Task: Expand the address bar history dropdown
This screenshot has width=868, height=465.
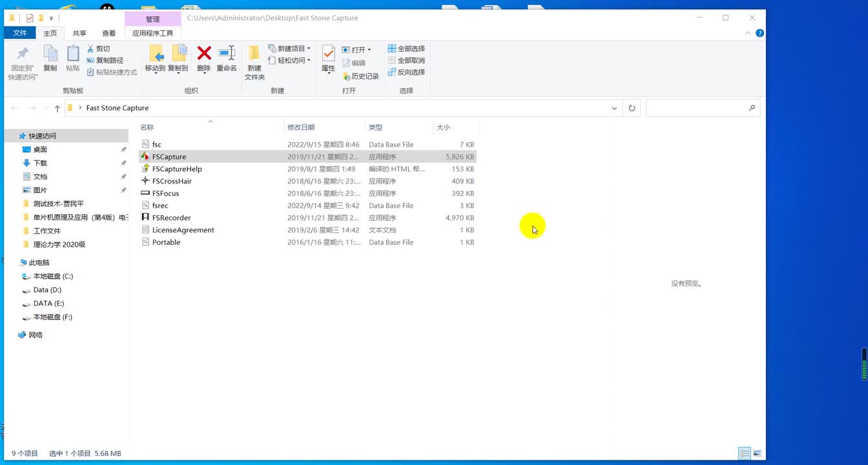Action: click(614, 108)
